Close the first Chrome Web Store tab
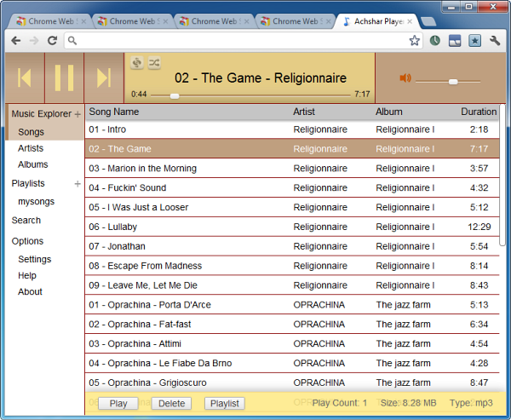Viewport: 511px width, 420px height. click(x=83, y=21)
